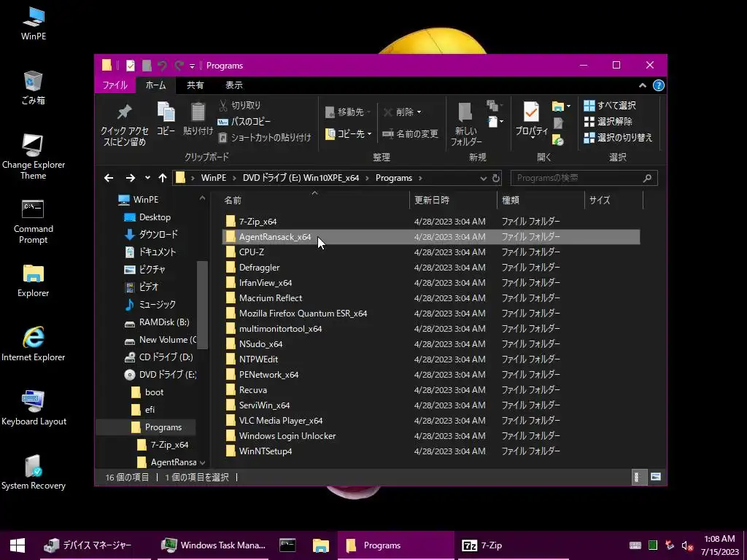
Task: Open Copy To (コピー先) dropdown
Action: coord(348,134)
